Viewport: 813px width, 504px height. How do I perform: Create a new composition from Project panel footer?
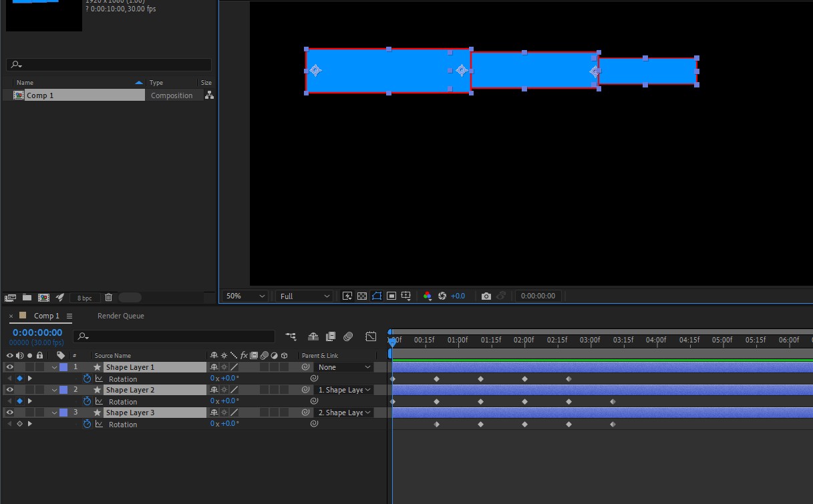click(x=43, y=298)
